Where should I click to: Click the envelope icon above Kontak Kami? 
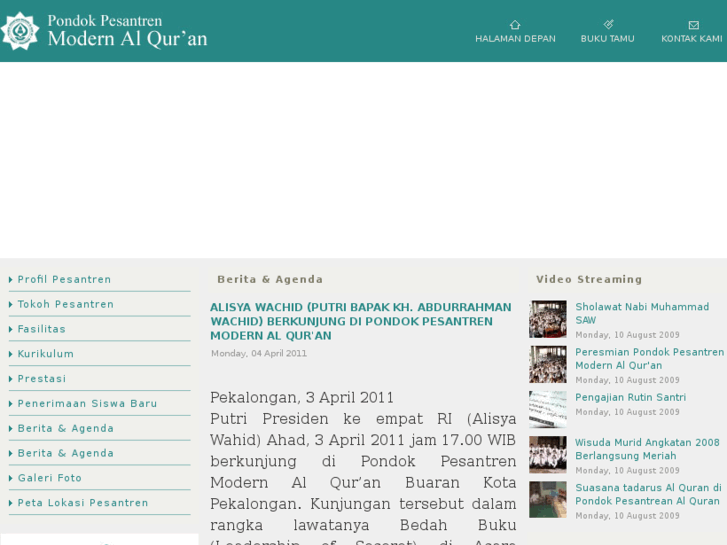[x=694, y=25]
